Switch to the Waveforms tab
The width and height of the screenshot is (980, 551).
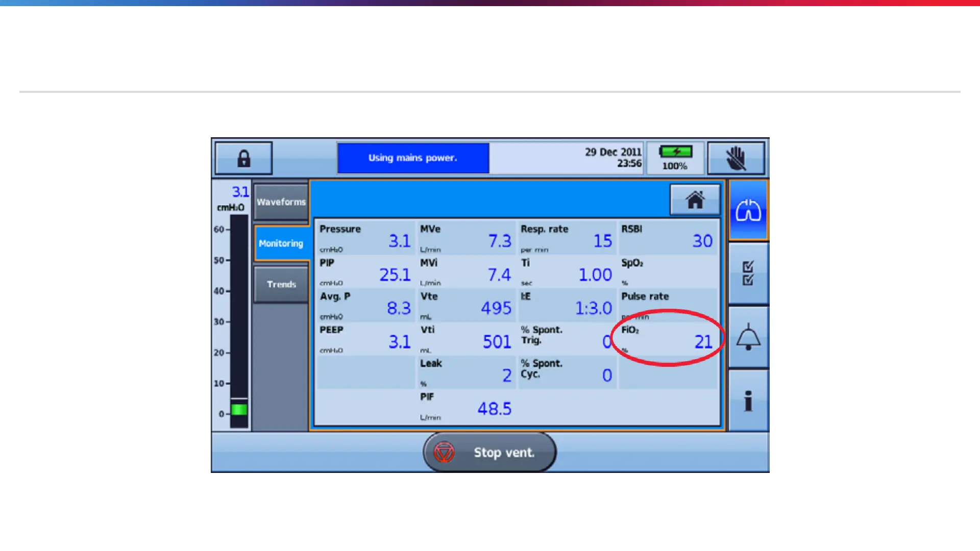tap(281, 202)
